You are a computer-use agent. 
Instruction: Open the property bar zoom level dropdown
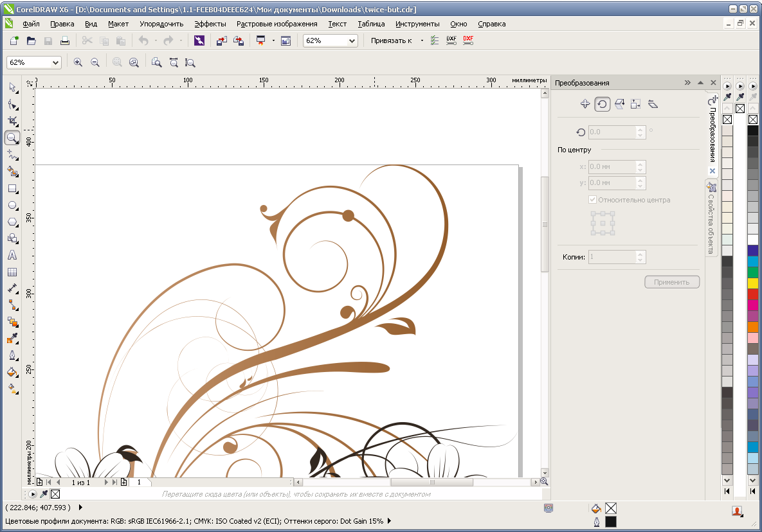click(x=55, y=62)
